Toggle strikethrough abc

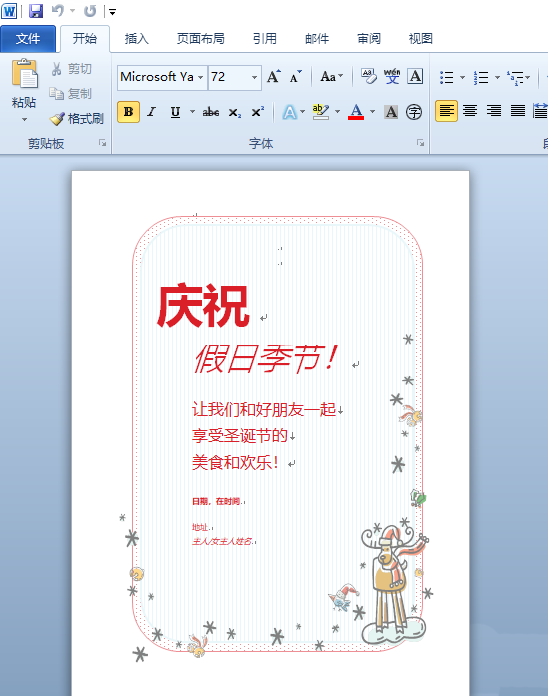click(211, 112)
